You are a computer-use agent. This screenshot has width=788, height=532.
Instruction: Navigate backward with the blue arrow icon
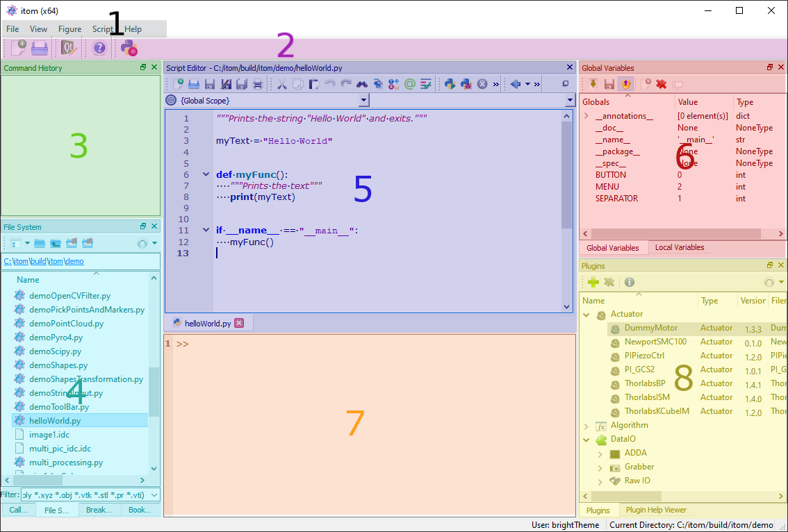[515, 84]
